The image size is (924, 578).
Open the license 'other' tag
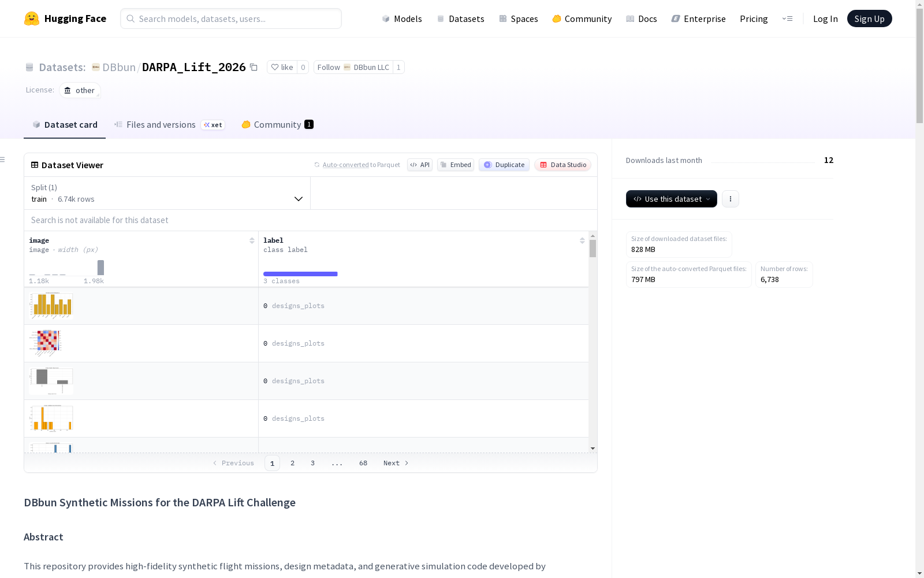point(80,90)
